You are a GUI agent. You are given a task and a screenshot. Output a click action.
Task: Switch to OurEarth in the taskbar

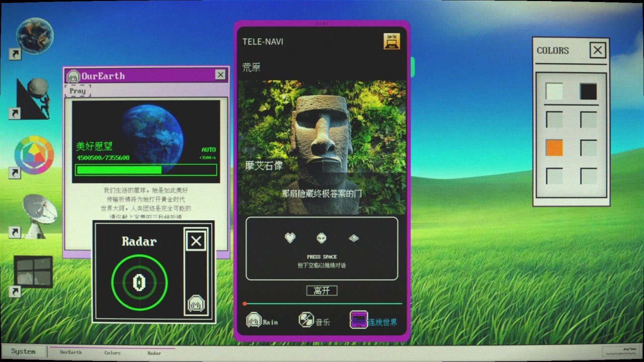point(70,352)
